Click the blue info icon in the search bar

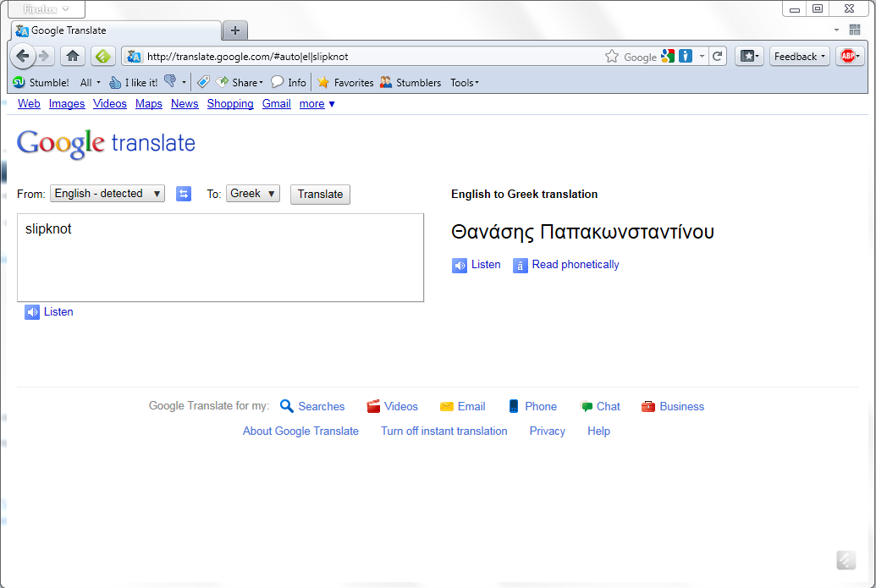click(x=686, y=56)
